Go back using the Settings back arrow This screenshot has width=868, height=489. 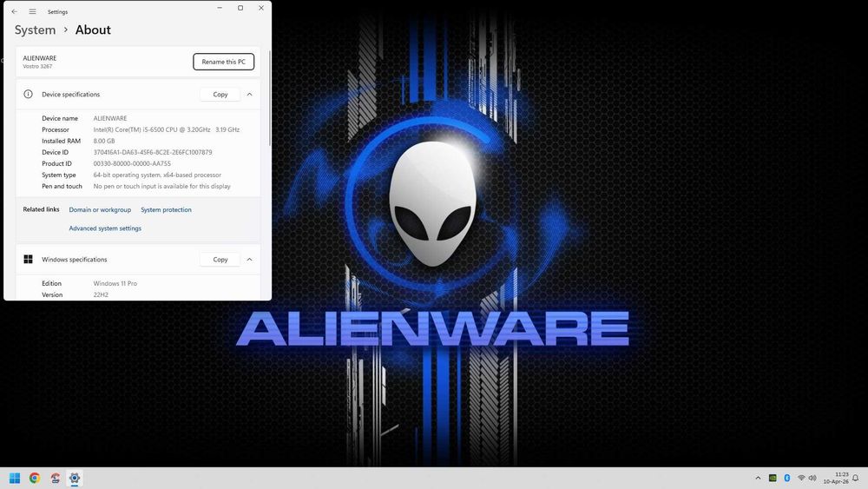tap(15, 11)
